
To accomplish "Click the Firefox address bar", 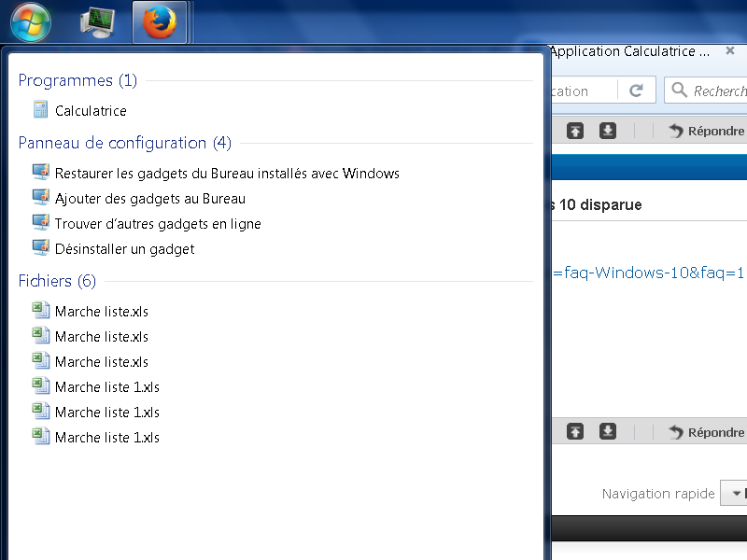I will coord(584,91).
